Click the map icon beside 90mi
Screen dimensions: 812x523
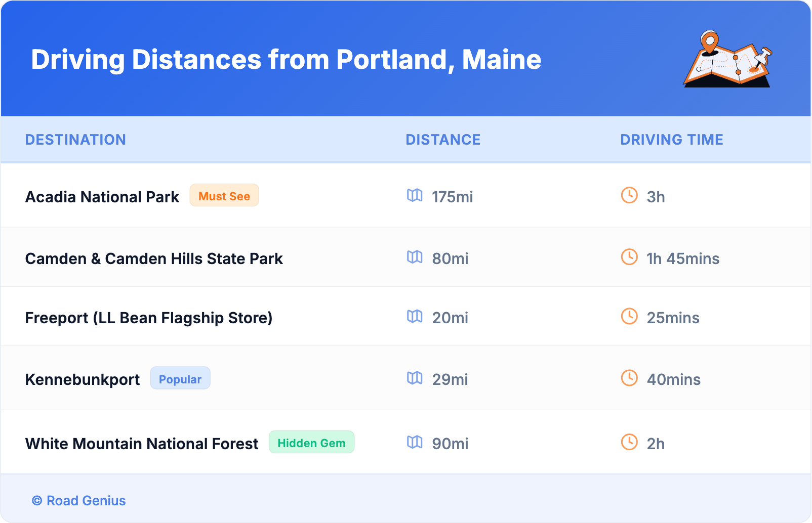[415, 442]
